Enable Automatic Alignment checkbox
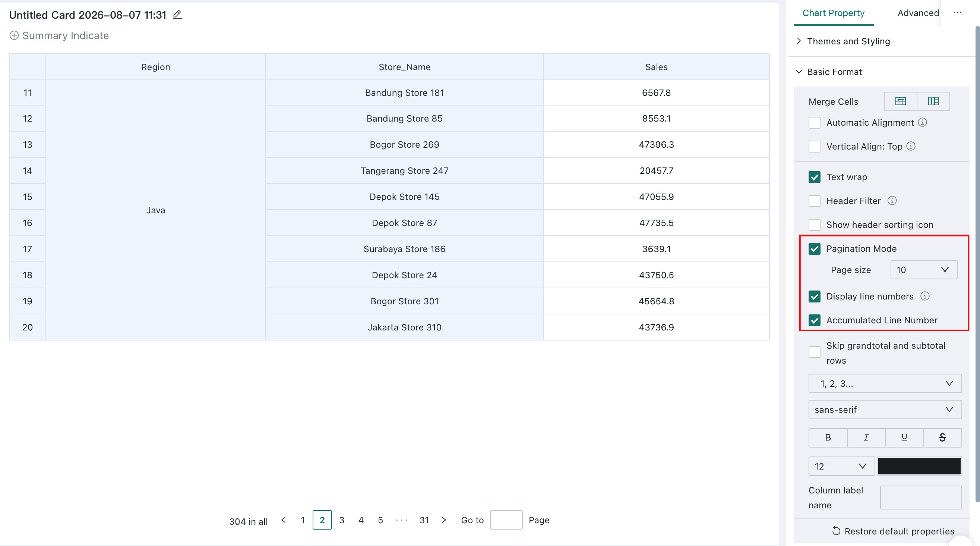 coord(815,123)
